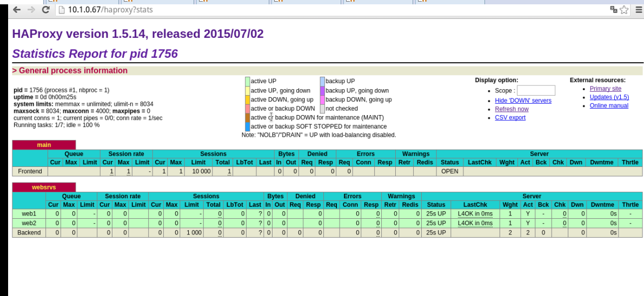Reload the page with the refresh icon

(x=45, y=10)
